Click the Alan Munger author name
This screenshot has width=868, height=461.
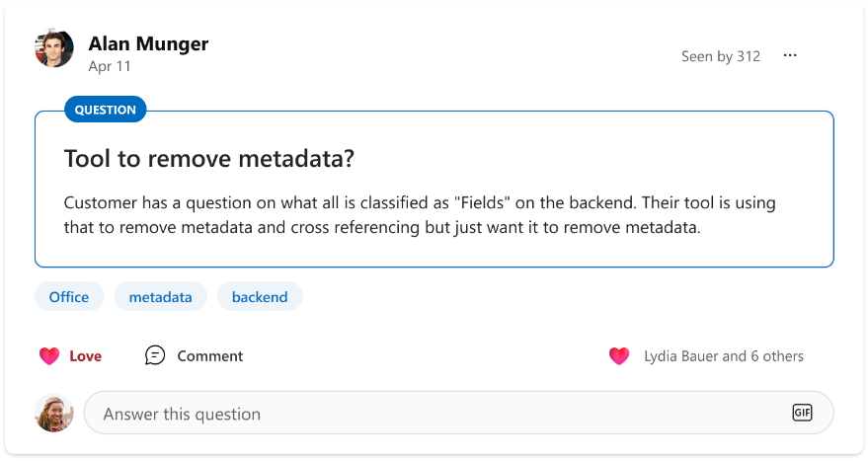point(148,43)
